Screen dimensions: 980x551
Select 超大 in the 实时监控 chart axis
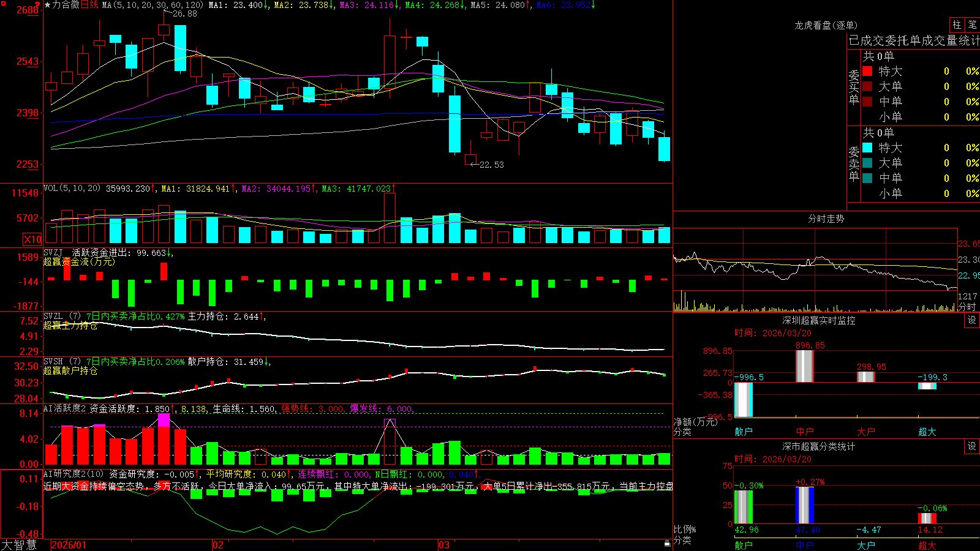[x=927, y=432]
